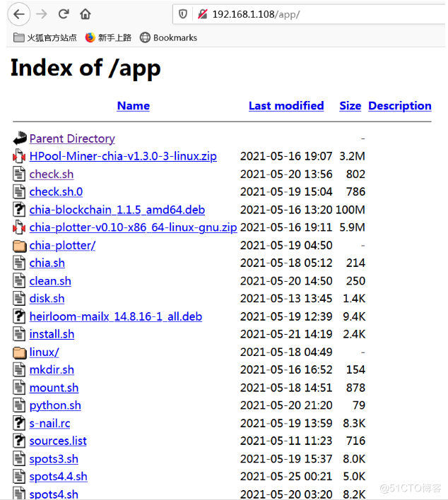The height and width of the screenshot is (500, 448).
Task: Click the text file icon beside check.sh
Action: tap(19, 174)
